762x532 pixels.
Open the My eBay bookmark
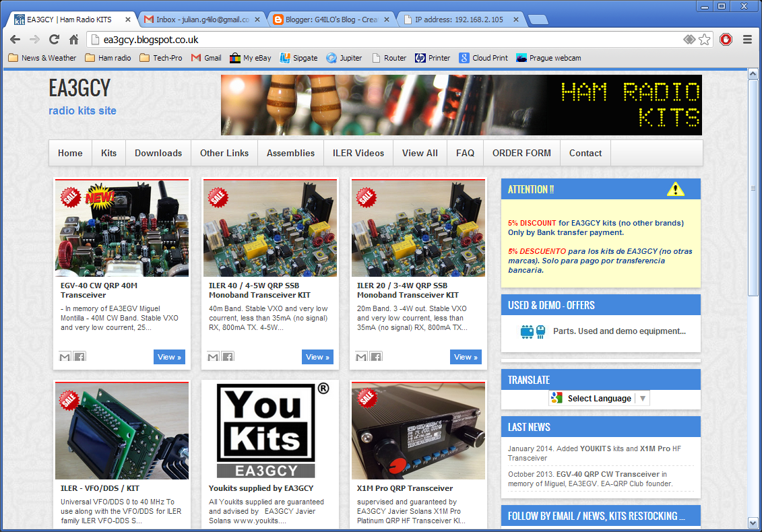[250, 58]
